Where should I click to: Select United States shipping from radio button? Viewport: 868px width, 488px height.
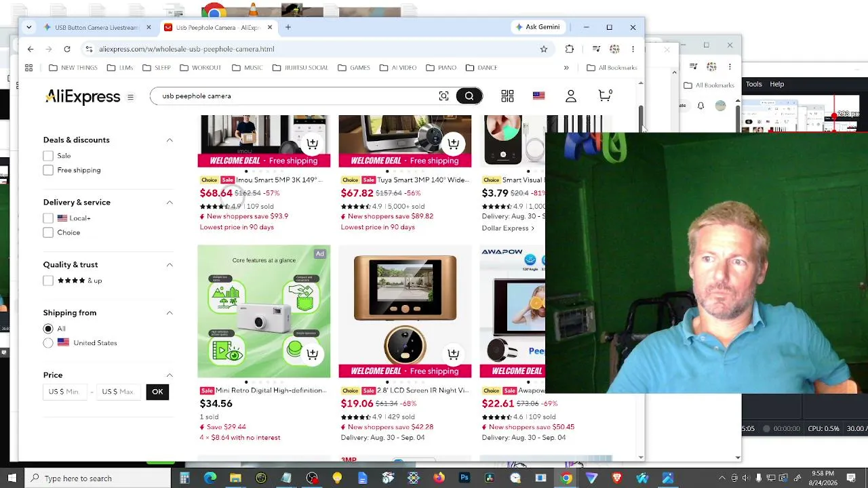coord(48,343)
